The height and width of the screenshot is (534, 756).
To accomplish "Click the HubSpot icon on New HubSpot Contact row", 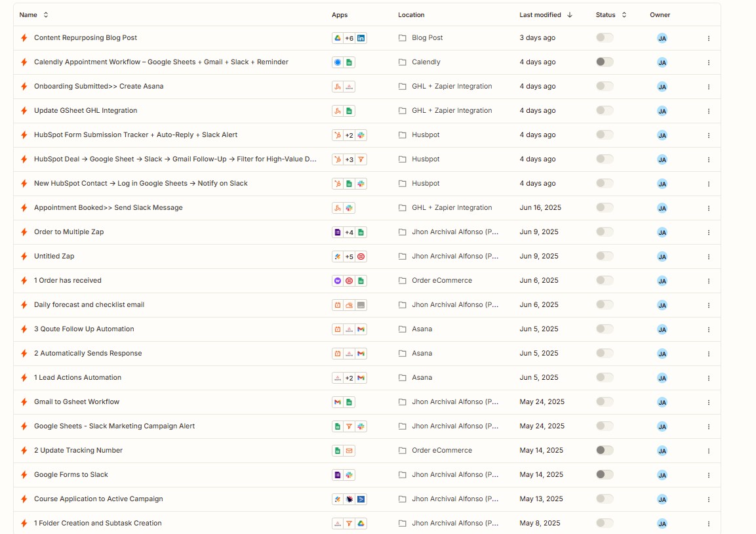I will [x=338, y=184].
